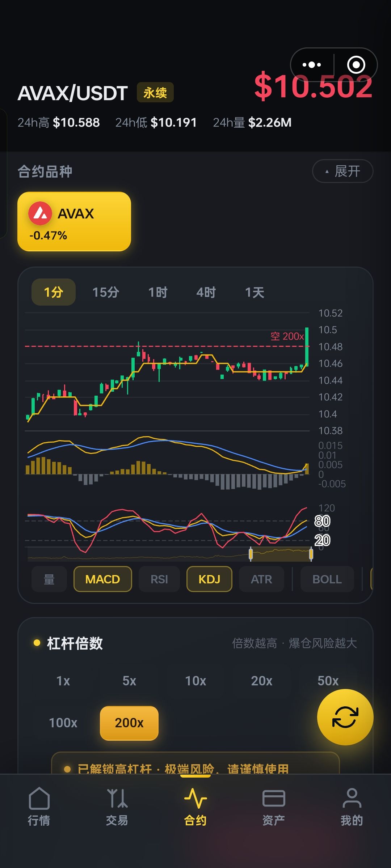Tap the floating yellow refresh button
The image size is (391, 868).
pos(345,717)
